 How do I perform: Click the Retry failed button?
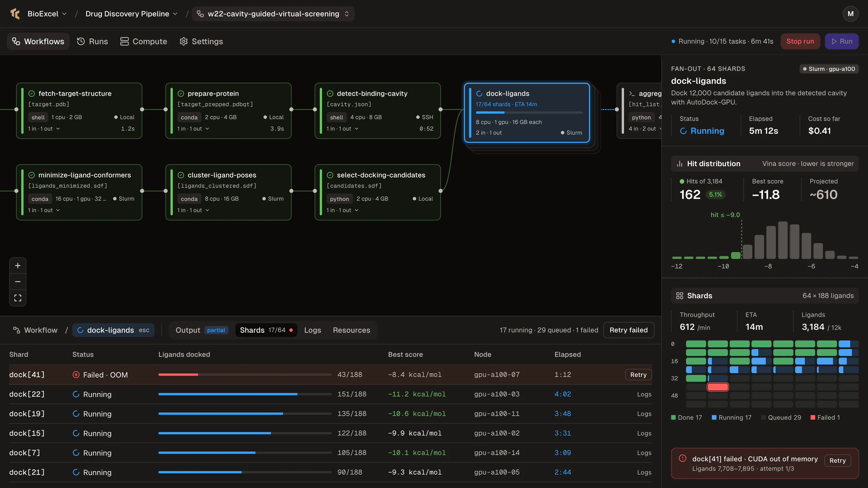point(628,330)
